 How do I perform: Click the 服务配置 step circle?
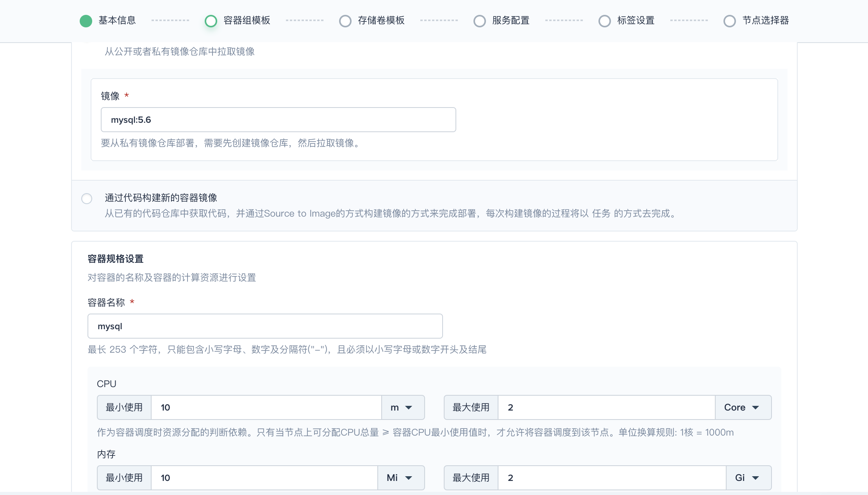point(479,21)
